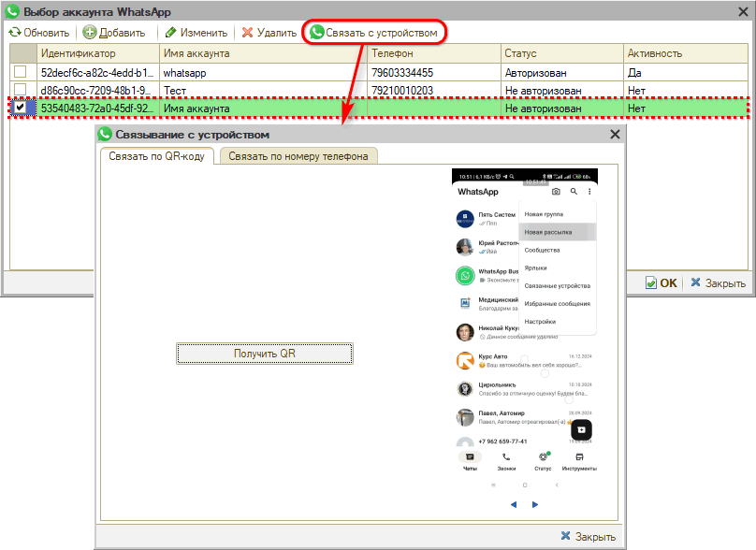756x550 pixels.
Task: Click the Новая рассылка menu entry
Action: point(558,232)
